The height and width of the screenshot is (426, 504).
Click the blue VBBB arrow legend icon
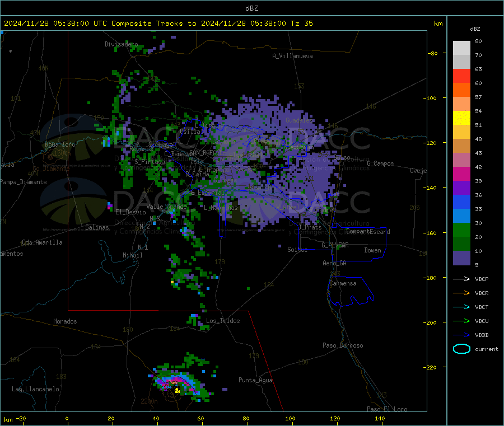pyautogui.click(x=461, y=335)
